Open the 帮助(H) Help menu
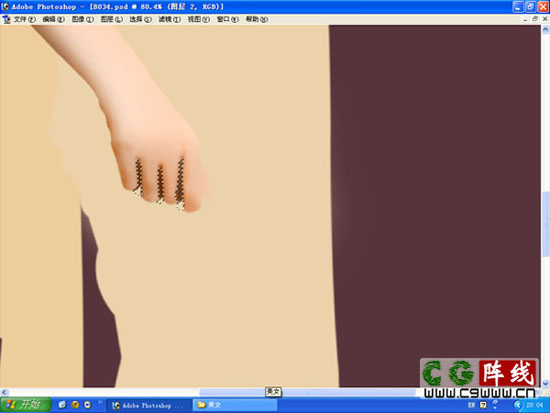The width and height of the screenshot is (550, 413). [x=257, y=19]
